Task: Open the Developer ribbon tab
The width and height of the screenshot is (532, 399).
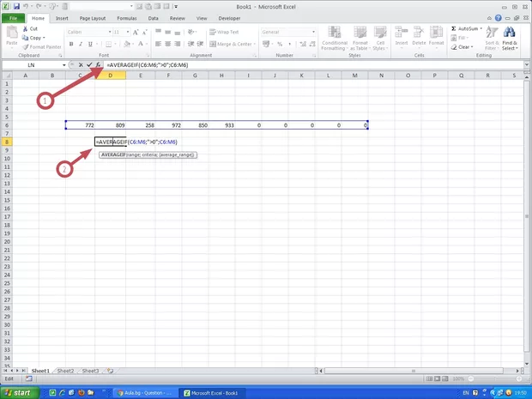Action: (229, 18)
